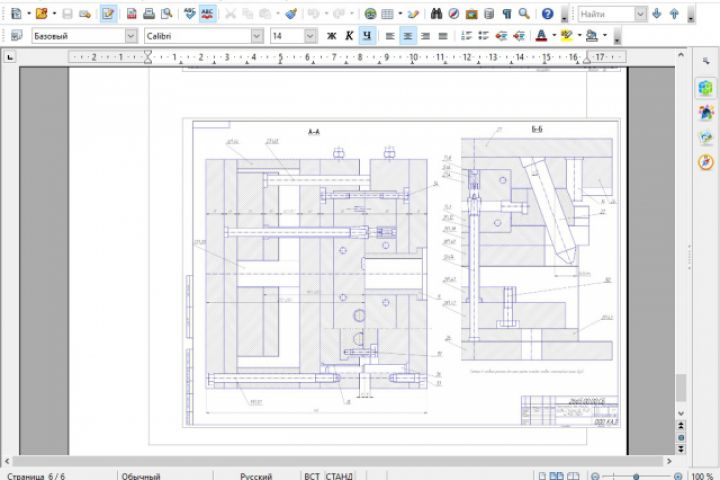Click the 100 % zoom level
This screenshot has height=480, width=720.
pyautogui.click(x=702, y=476)
